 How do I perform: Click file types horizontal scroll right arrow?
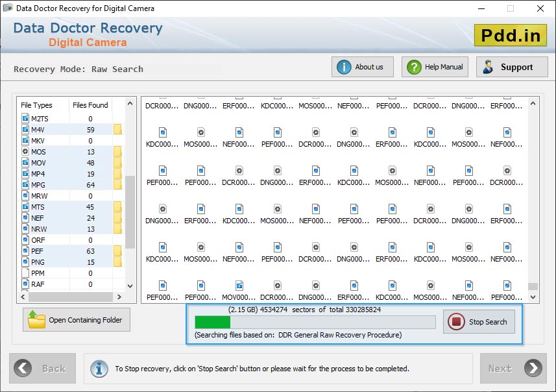point(119,297)
